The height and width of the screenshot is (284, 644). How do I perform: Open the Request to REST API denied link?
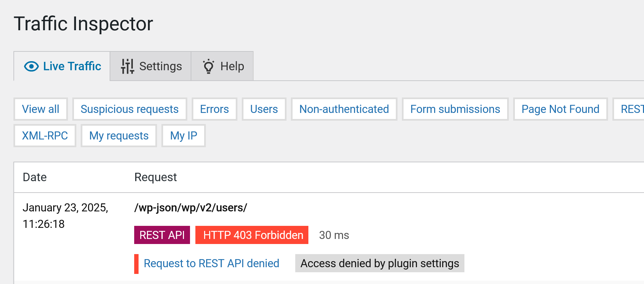[211, 263]
